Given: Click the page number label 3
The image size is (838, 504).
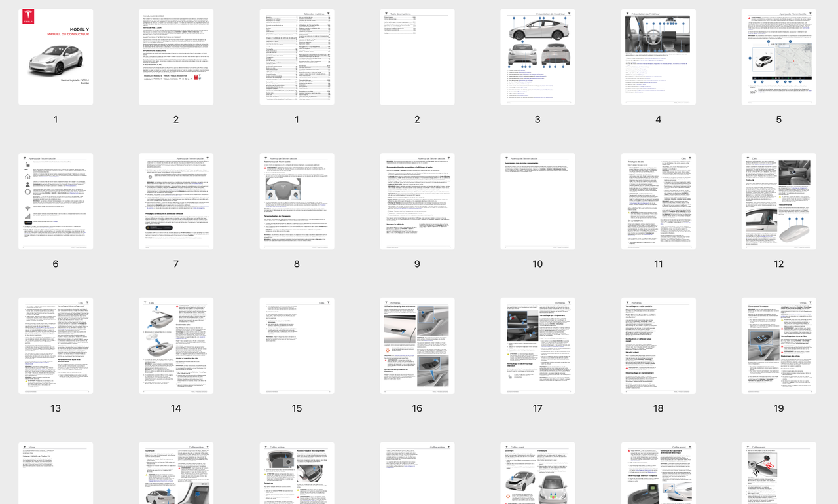Looking at the screenshot, I should [537, 119].
